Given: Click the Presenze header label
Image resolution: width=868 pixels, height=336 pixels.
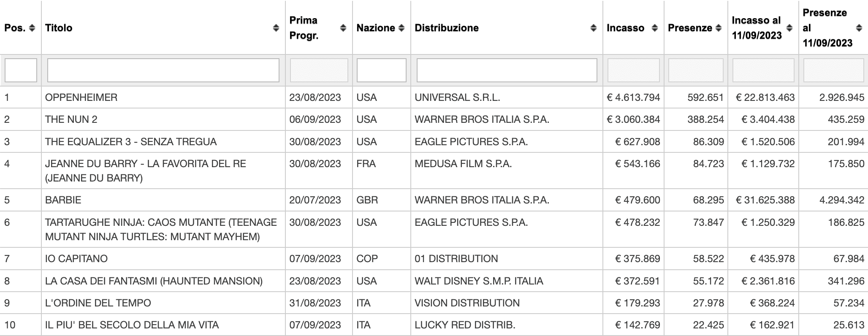Looking at the screenshot, I should coord(690,28).
